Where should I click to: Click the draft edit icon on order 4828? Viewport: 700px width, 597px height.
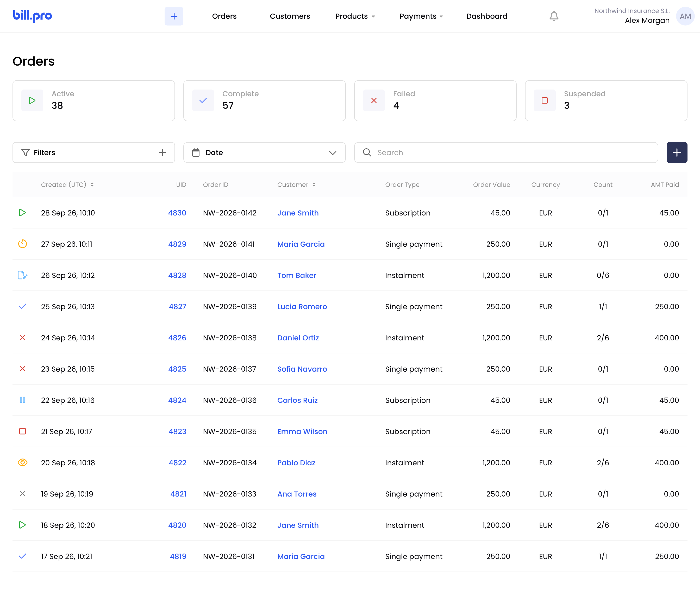pos(22,275)
